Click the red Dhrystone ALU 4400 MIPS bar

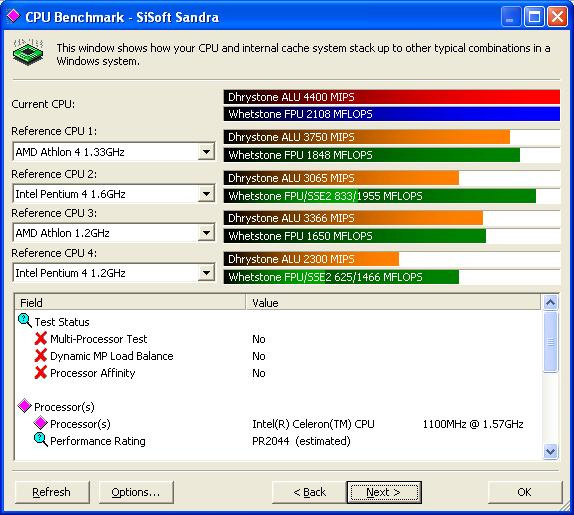click(x=392, y=97)
